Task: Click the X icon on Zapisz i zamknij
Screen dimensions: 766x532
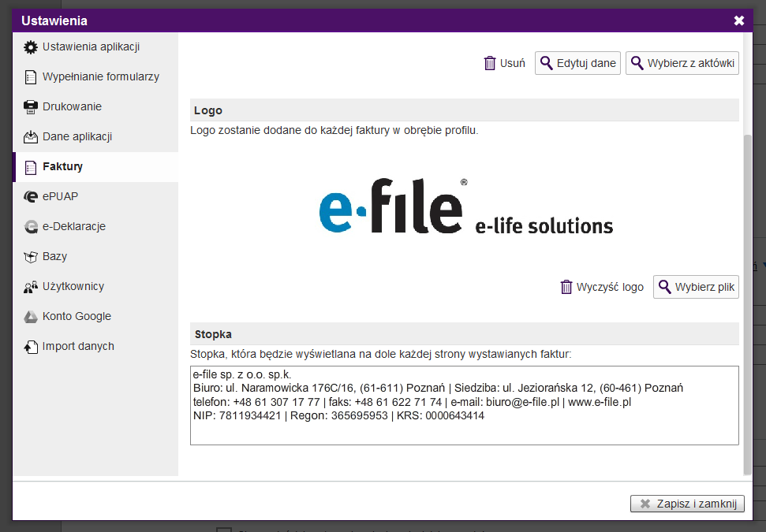Action: 645,504
